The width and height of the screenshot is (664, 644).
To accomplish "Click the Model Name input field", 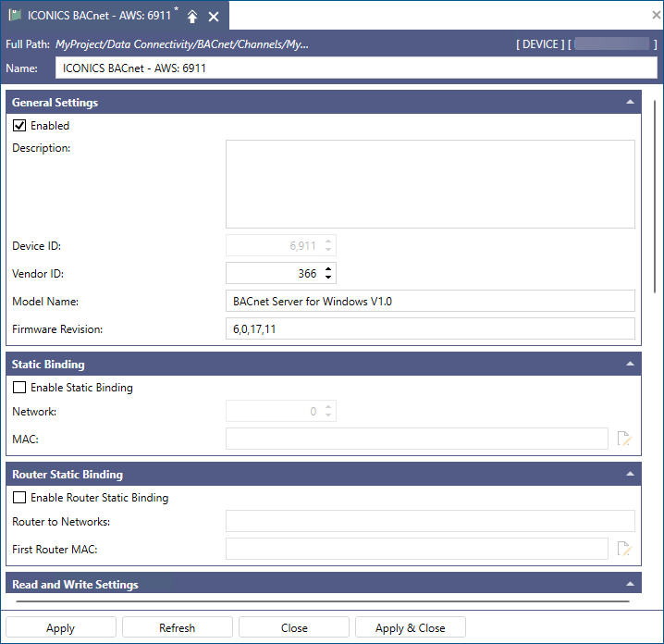I will tap(430, 302).
